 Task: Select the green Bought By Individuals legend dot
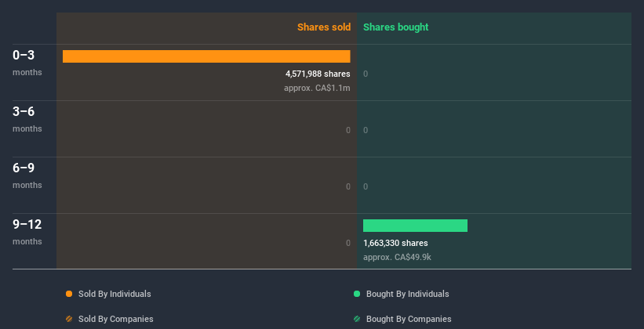[x=357, y=294]
